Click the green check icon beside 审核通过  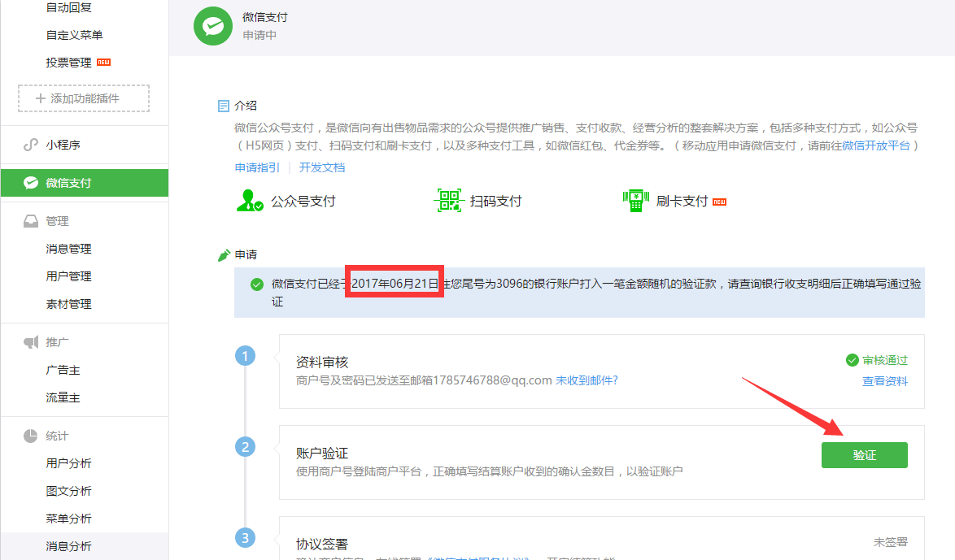click(x=852, y=360)
